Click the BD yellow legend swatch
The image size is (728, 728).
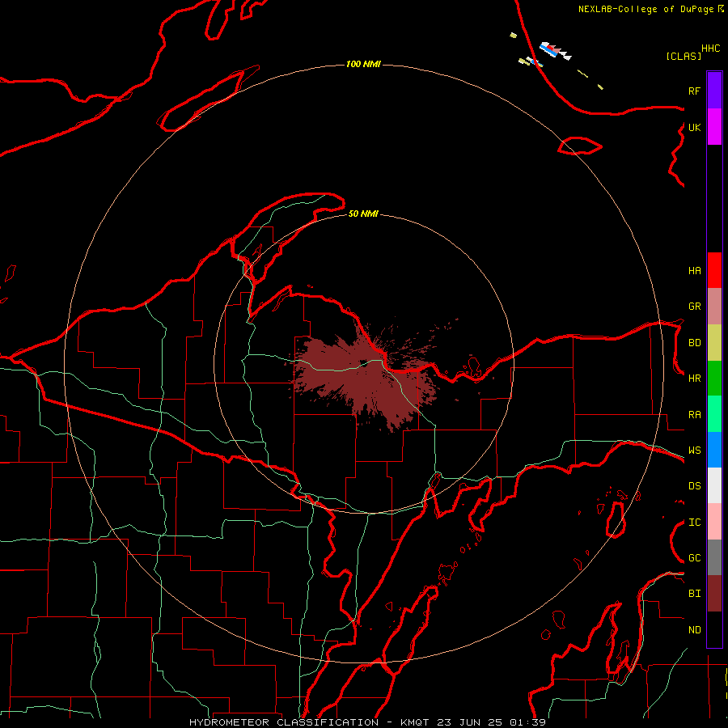tap(714, 343)
